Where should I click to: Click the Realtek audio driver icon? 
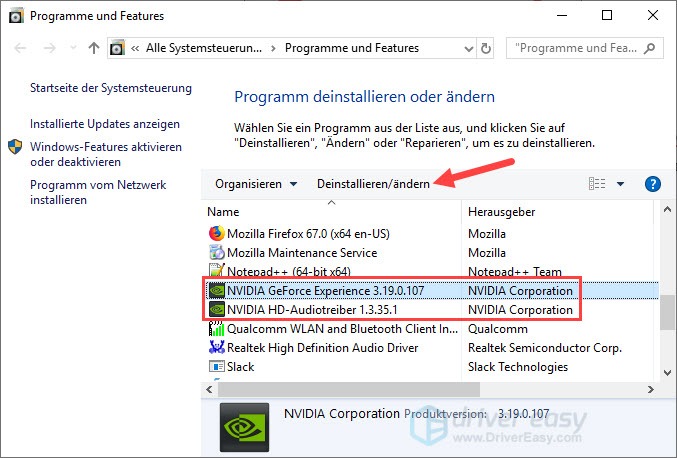click(216, 347)
